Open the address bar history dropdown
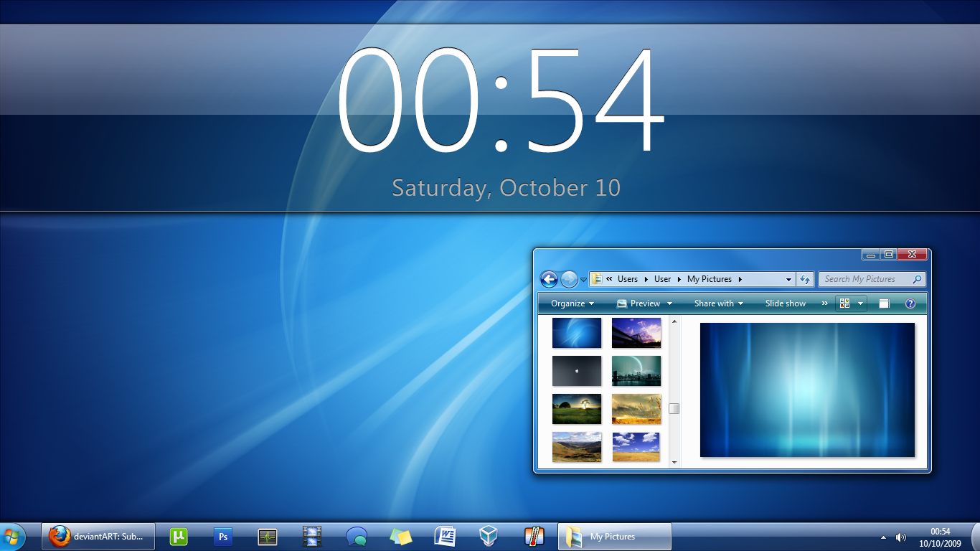This screenshot has height=551, width=980. (x=788, y=279)
